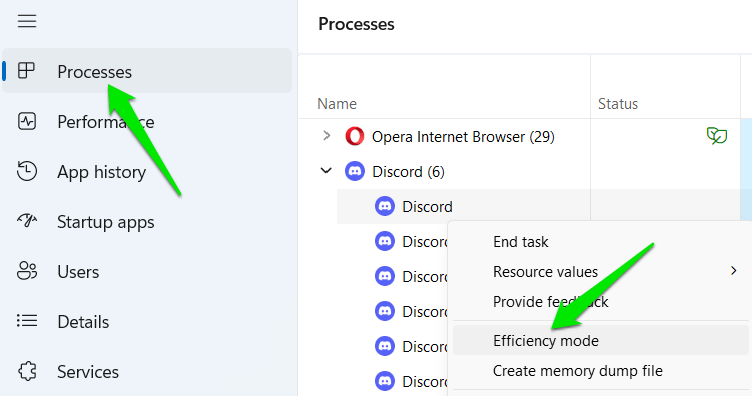Click the Discord (6) group icon
The width and height of the screenshot is (752, 396).
(x=354, y=172)
